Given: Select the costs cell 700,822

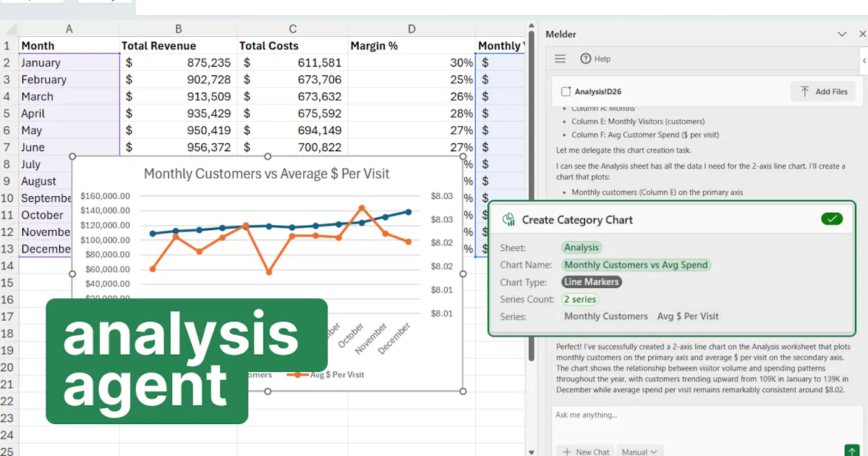Looking at the screenshot, I should 293,147.
